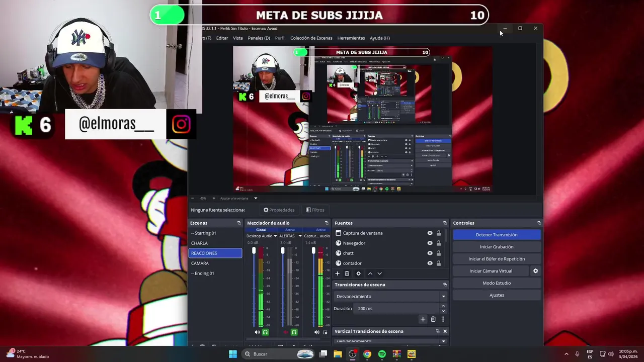Unlock the chatt source
The height and width of the screenshot is (362, 644).
(x=438, y=253)
